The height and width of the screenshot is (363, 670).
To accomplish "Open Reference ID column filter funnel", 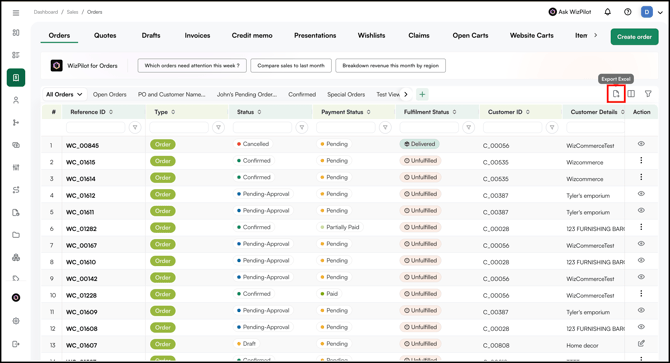I will [135, 127].
